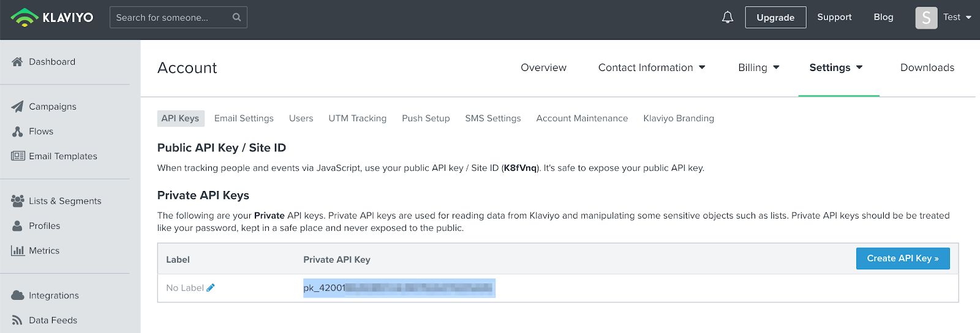This screenshot has width=980, height=333.
Task: Open Dashboard via its home icon
Action: 17,62
